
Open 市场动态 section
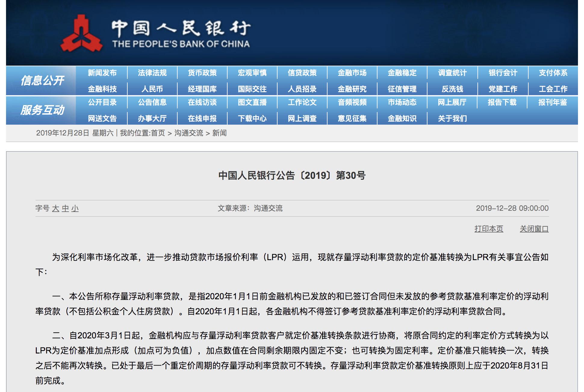(x=402, y=102)
